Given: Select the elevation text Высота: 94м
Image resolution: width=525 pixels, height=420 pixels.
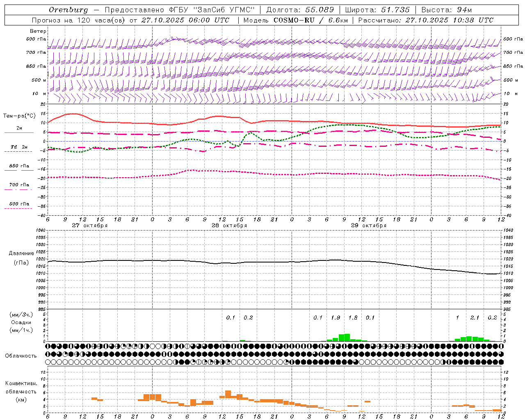Looking at the screenshot, I should pyautogui.click(x=447, y=10).
